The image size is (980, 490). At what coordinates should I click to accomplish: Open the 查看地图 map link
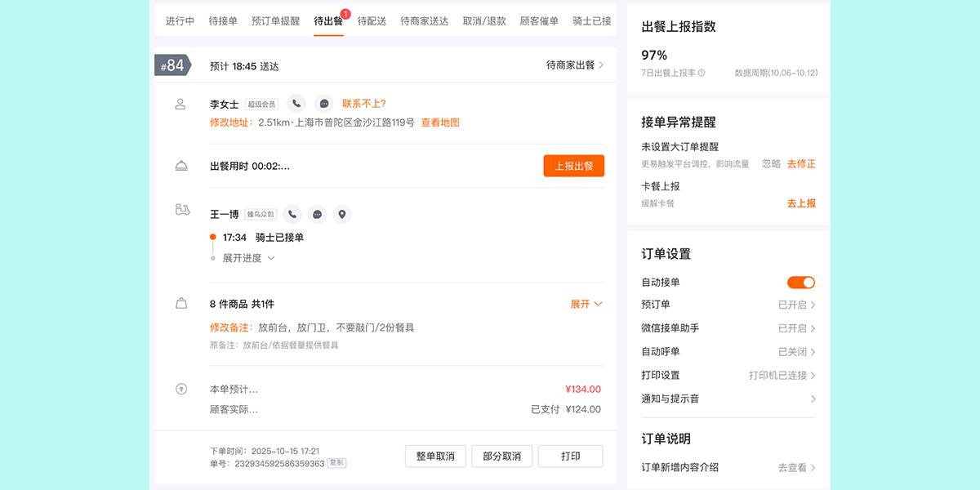tap(440, 122)
